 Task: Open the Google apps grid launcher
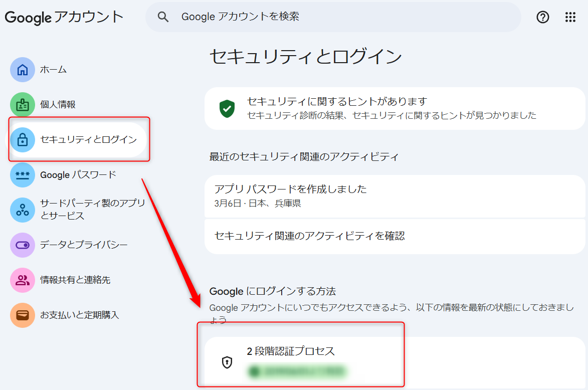570,17
